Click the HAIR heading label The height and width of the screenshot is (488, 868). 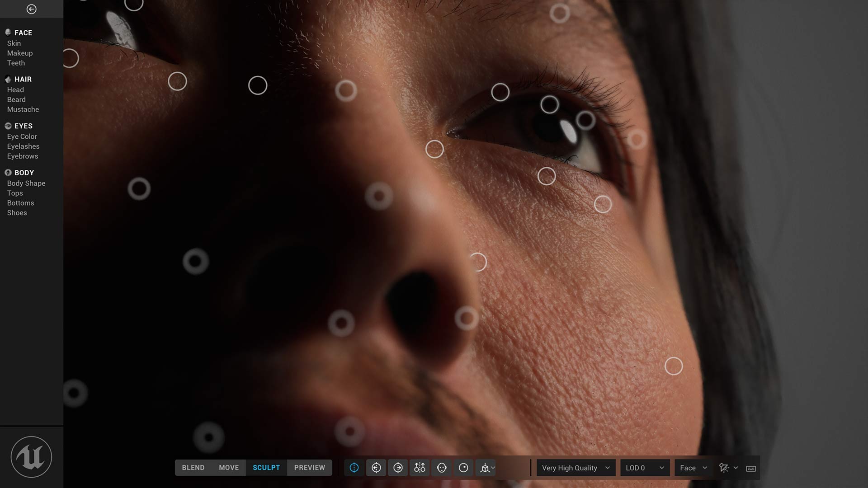[23, 80]
